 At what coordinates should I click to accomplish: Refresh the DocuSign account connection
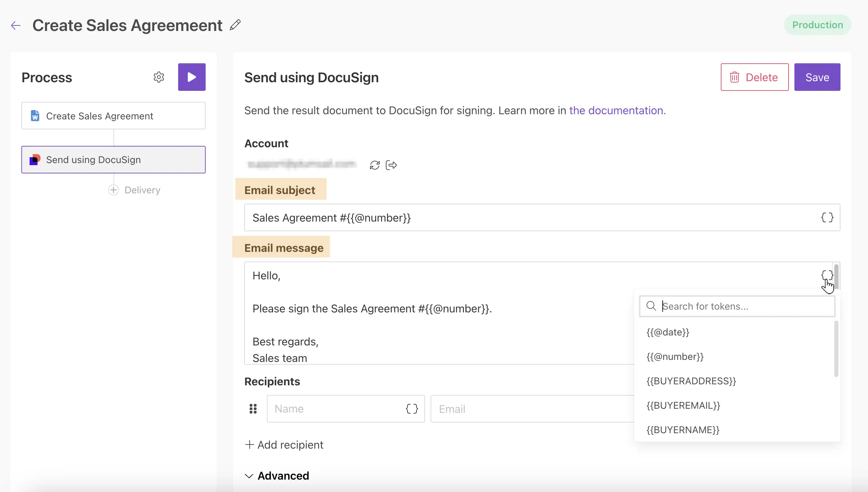[x=375, y=165]
